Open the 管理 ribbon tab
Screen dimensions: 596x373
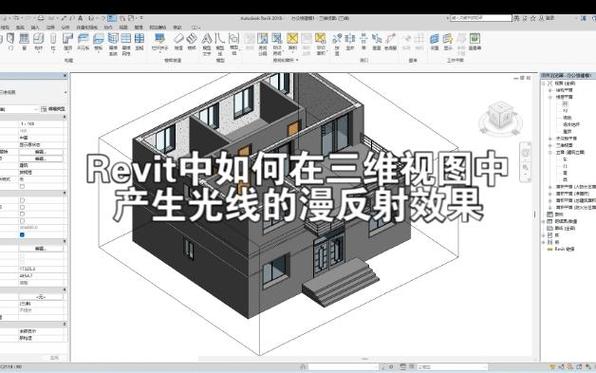pos(139,27)
